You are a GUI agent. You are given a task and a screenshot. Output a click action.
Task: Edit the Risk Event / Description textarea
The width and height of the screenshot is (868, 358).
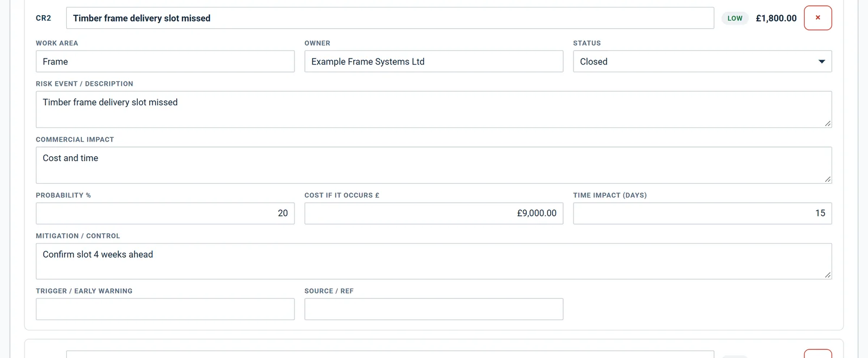point(433,110)
